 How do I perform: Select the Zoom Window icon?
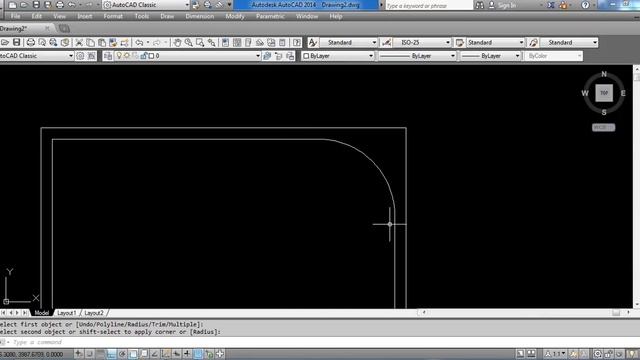click(x=200, y=42)
